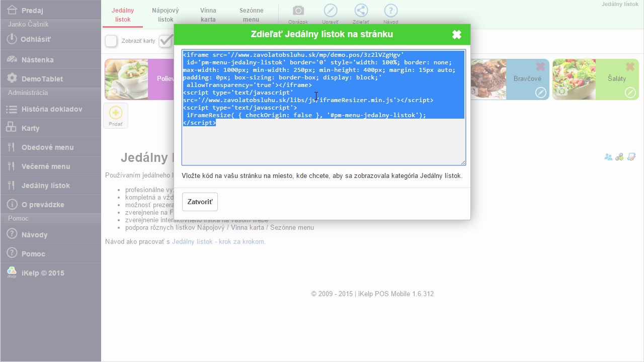The image size is (644, 362).
Task: Open the Jedálny lístok - krok za krokom link
Action: 218,242
